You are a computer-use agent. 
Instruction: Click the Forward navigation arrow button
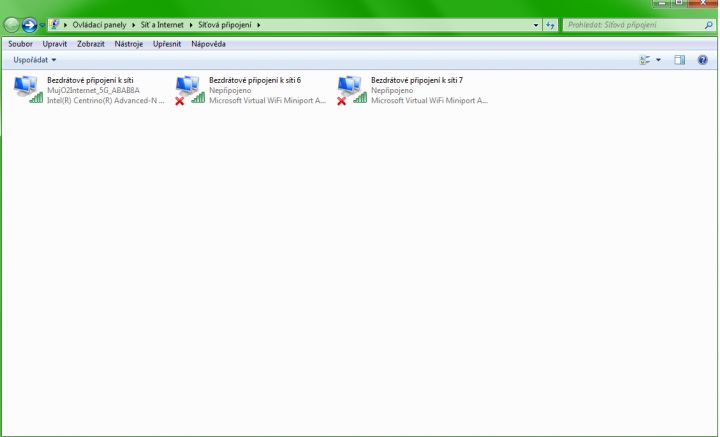click(29, 25)
